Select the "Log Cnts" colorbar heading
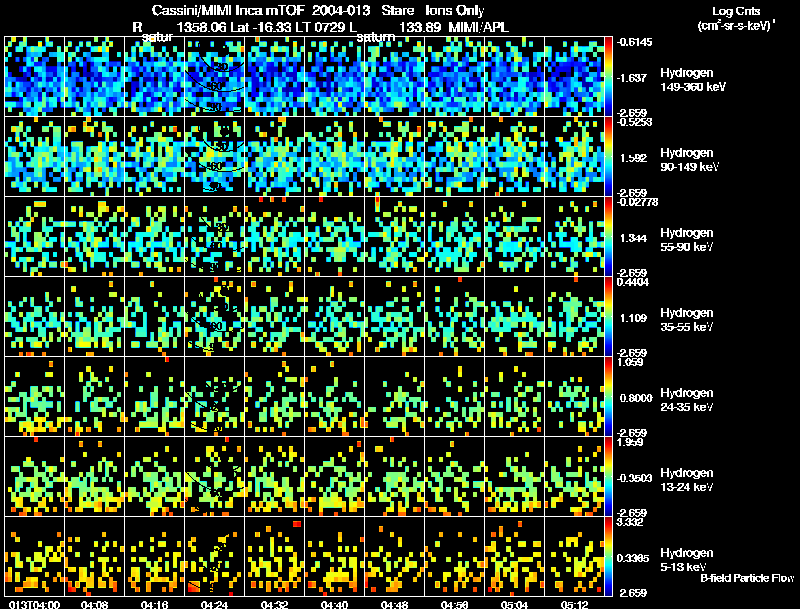This screenshot has height=609, width=800. tap(736, 11)
